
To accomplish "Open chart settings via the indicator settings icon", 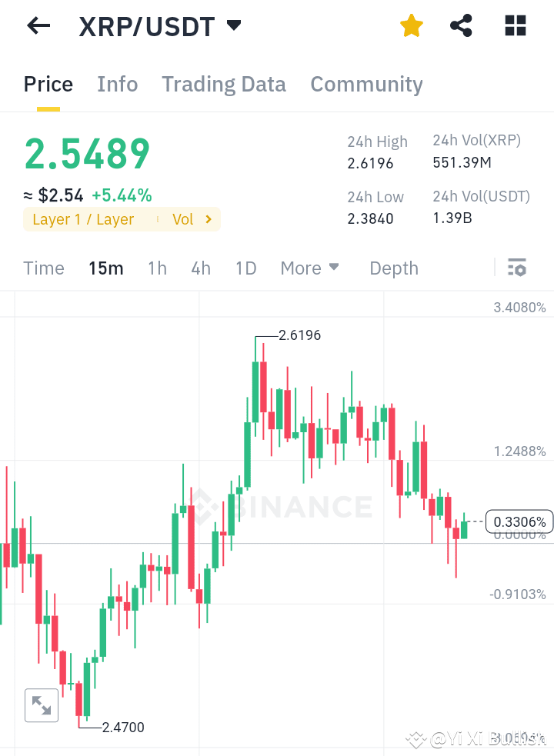I will (517, 268).
